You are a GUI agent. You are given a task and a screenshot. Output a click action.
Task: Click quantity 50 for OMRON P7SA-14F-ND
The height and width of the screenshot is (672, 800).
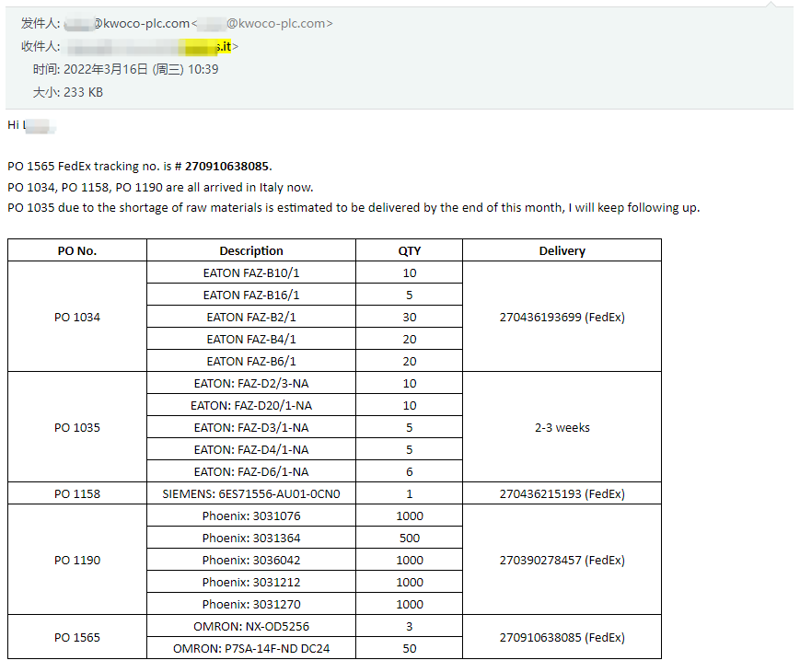coord(409,649)
